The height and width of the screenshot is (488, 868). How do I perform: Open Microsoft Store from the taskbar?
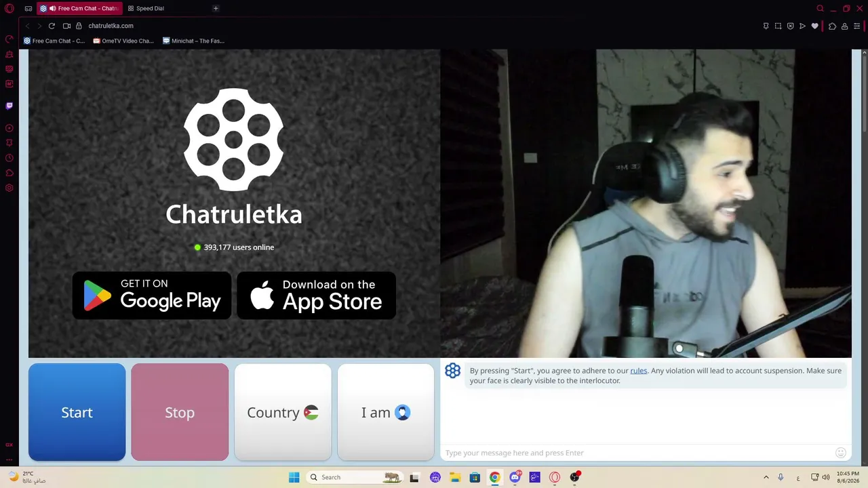pyautogui.click(x=475, y=477)
